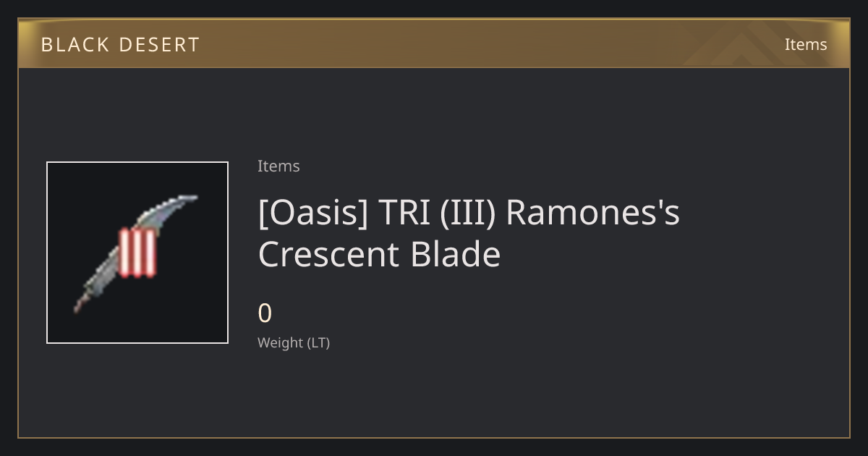Viewport: 868px width, 456px height.
Task: Click the TRI (III) text in the title
Action: 436,213
